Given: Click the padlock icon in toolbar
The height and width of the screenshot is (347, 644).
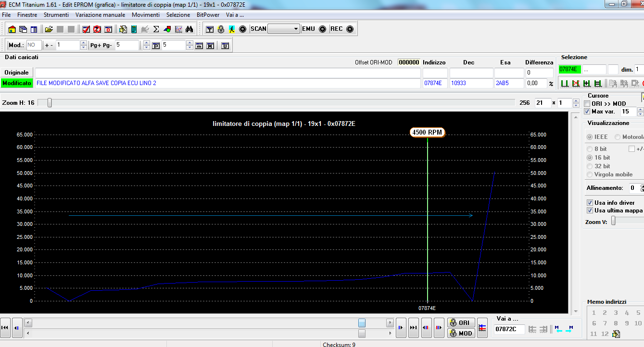Looking at the screenshot, I should point(221,29).
